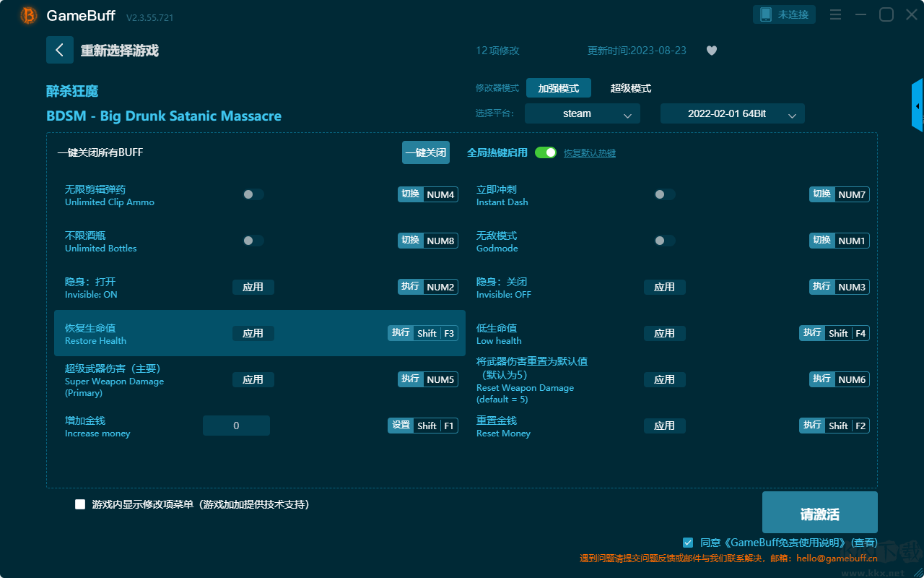Click the GameBuff logo icon
Image resolution: width=924 pixels, height=578 pixels.
(x=29, y=15)
